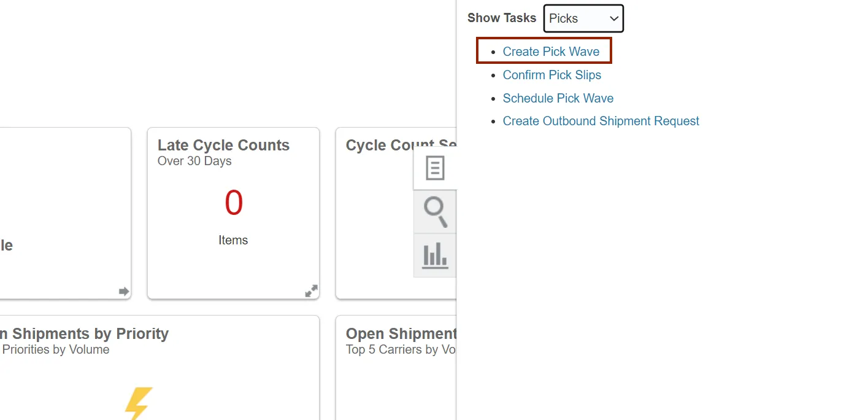Open the Create Pick Wave link
The width and height of the screenshot is (868, 420).
click(551, 52)
